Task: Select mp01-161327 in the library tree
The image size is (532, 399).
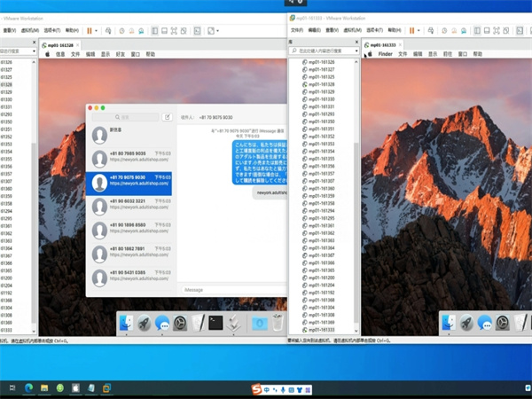Action: tap(321, 69)
